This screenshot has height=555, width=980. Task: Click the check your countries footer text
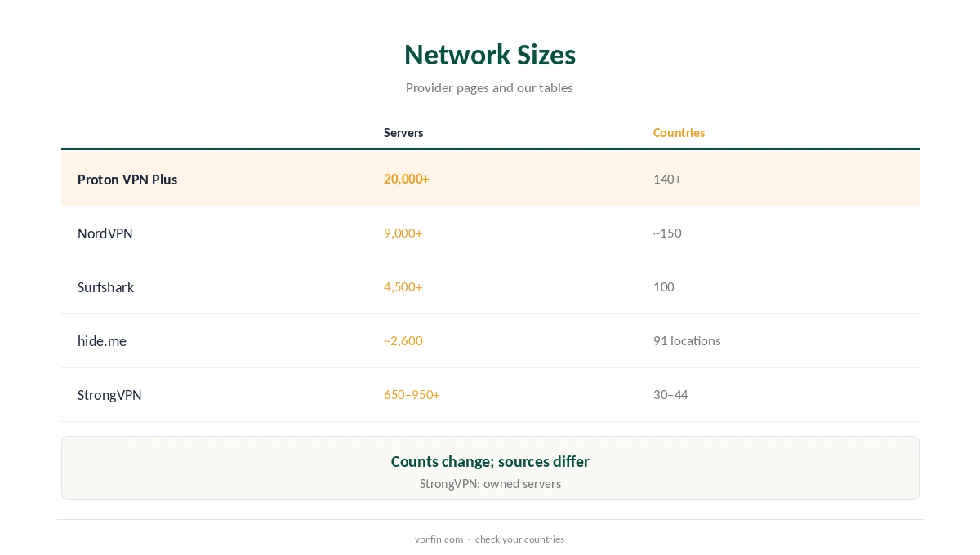[519, 539]
